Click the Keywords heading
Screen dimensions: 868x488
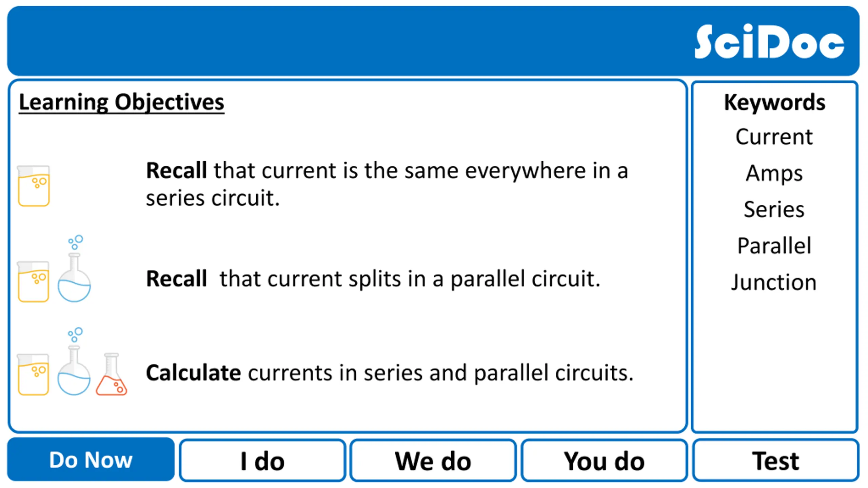[774, 102]
